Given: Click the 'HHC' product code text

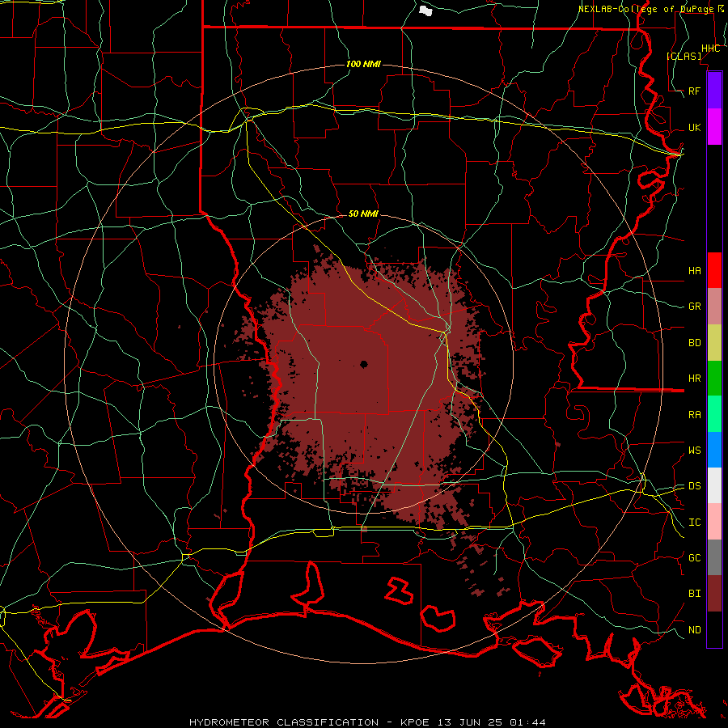Looking at the screenshot, I should tap(710, 49).
